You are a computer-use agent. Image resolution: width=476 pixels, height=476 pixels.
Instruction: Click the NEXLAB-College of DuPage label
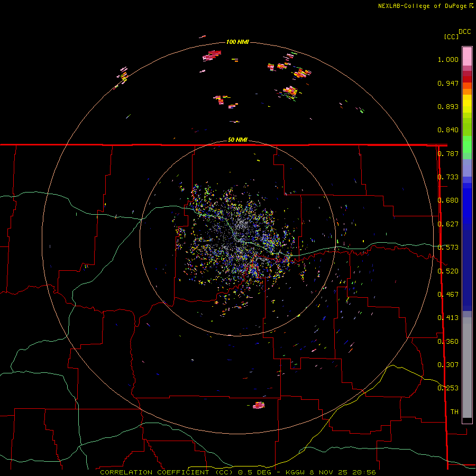tap(425, 6)
